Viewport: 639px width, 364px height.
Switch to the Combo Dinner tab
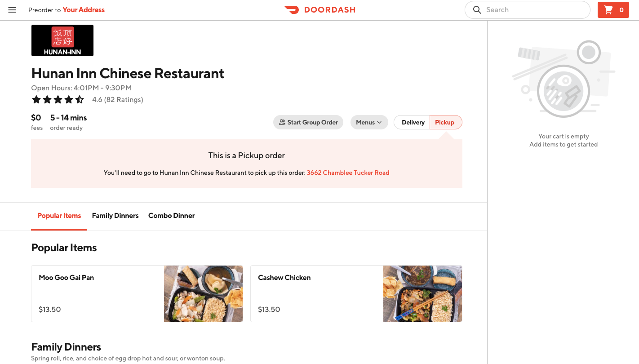click(171, 216)
